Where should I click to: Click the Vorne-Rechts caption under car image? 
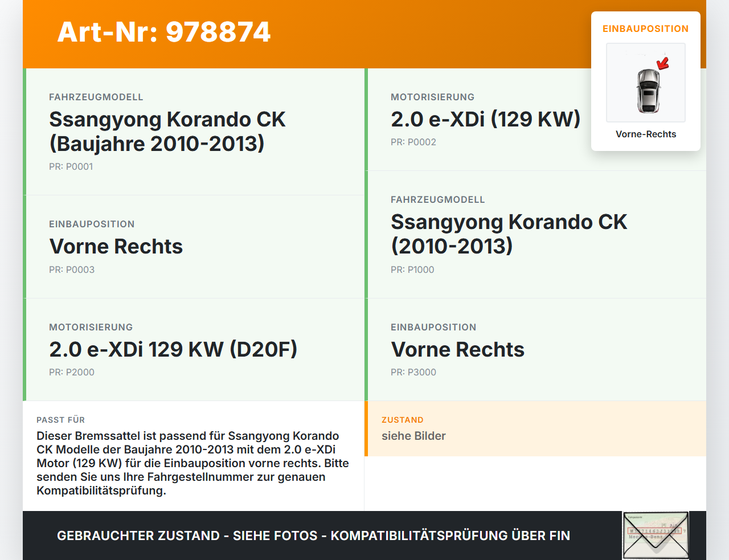pos(646,134)
